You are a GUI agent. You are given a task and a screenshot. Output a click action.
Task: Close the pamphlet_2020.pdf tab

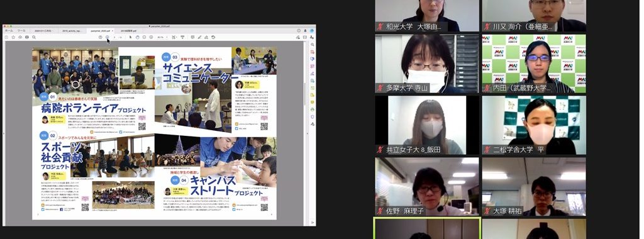[x=113, y=31]
